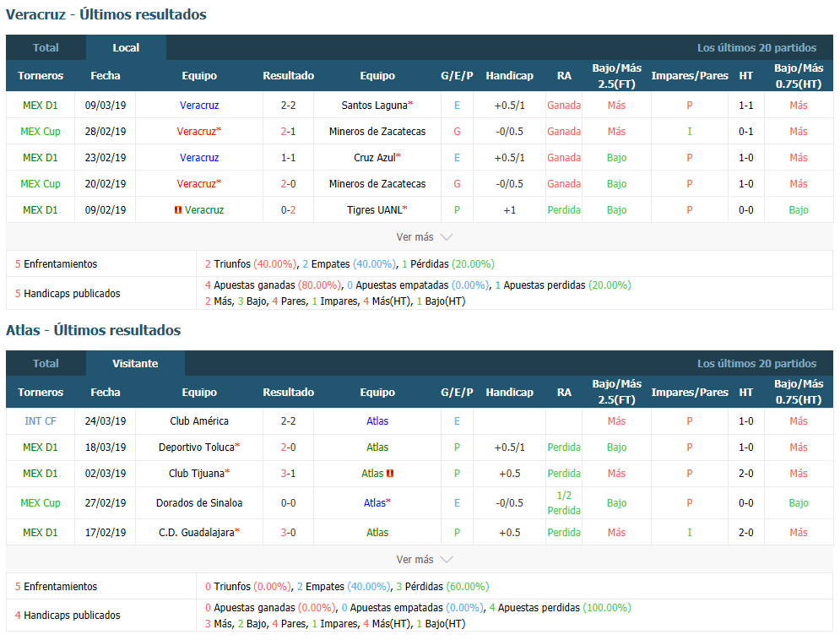Click '2 Triunfos (40.00%)' in Veracruz summary
The width and height of the screenshot is (840, 640).
250,264
